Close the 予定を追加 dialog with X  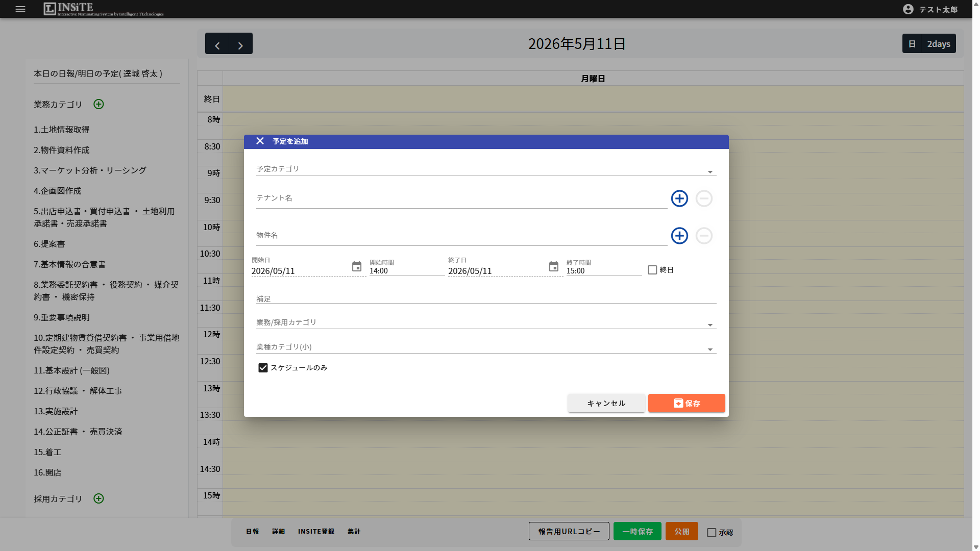coord(260,141)
